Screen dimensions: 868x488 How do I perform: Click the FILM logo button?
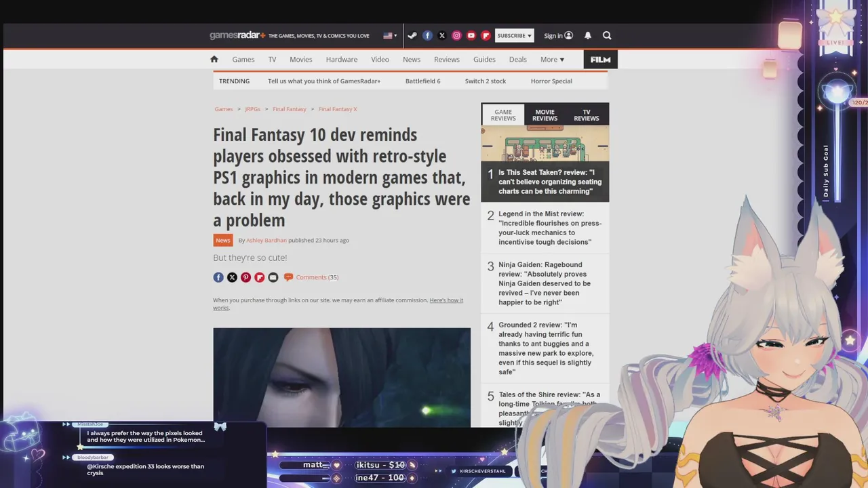(600, 60)
